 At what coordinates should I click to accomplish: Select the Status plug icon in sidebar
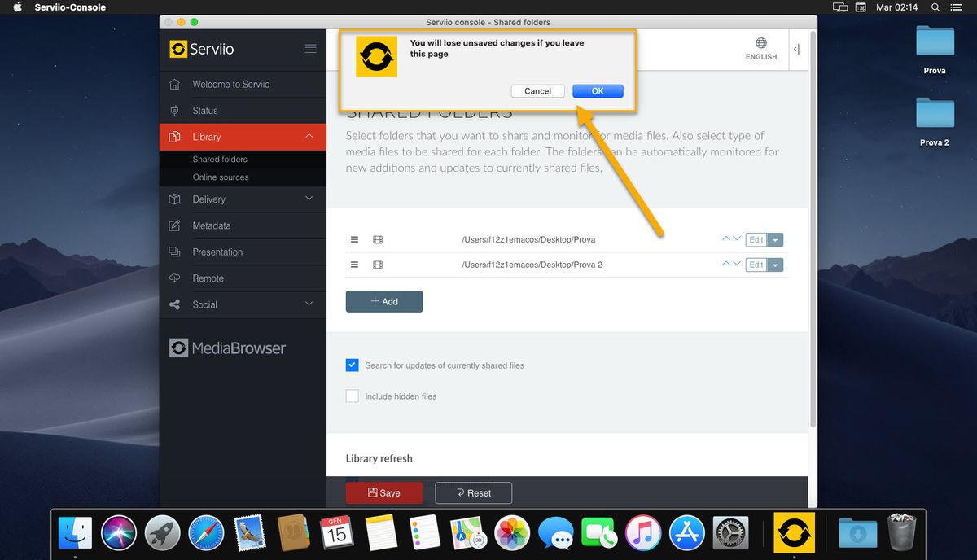click(174, 110)
